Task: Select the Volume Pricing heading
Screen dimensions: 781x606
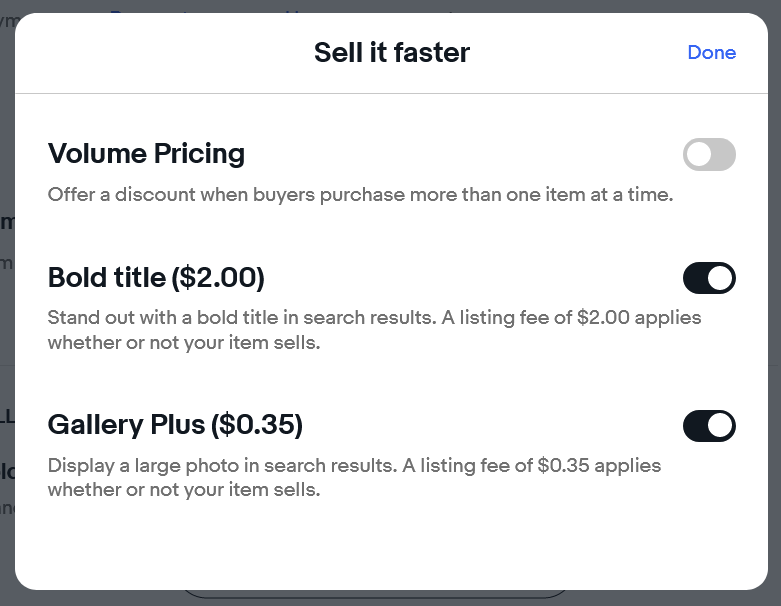Action: 146,154
